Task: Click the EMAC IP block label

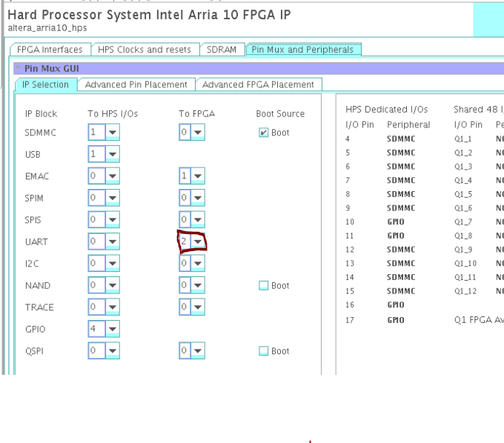Action: [37, 176]
